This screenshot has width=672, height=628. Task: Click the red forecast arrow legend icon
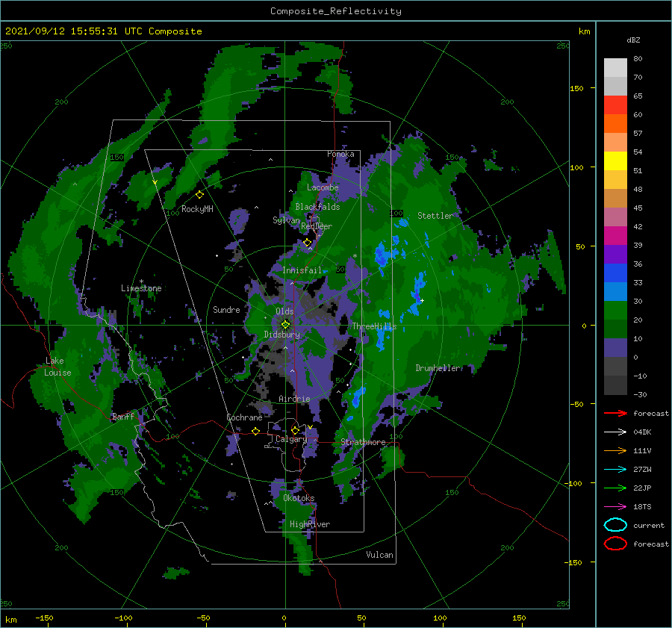(615, 413)
